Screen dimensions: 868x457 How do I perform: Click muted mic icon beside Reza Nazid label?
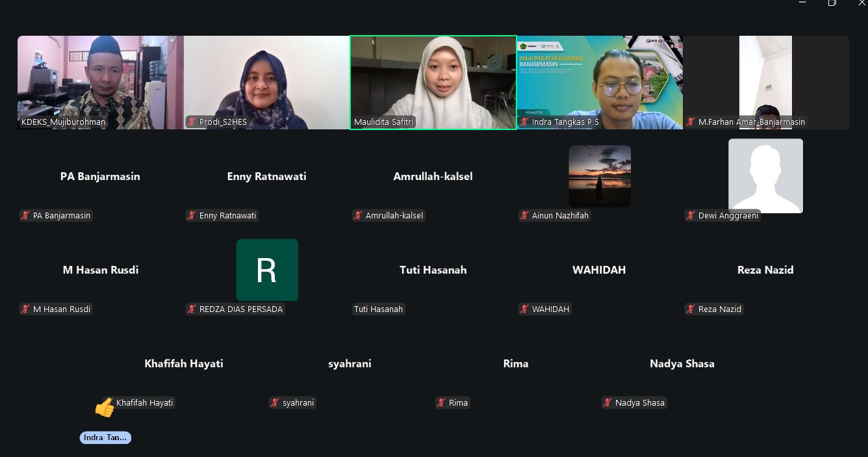tap(691, 309)
